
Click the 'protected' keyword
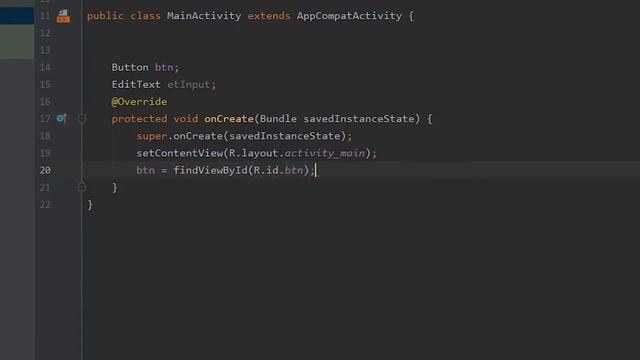pos(139,119)
